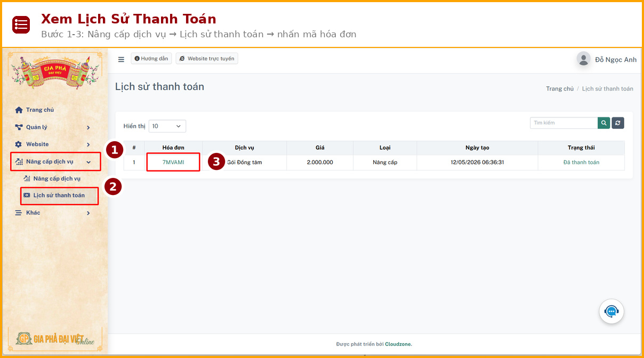Sort by the Loại column header
Viewport: 644px width, 358px height.
click(385, 148)
